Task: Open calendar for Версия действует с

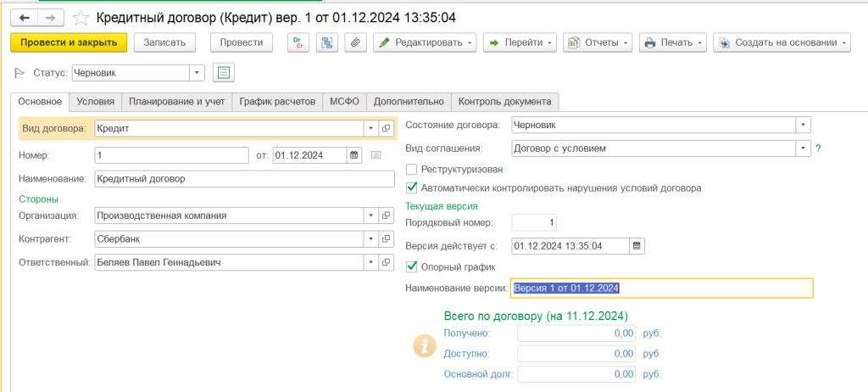Action: coord(637,245)
